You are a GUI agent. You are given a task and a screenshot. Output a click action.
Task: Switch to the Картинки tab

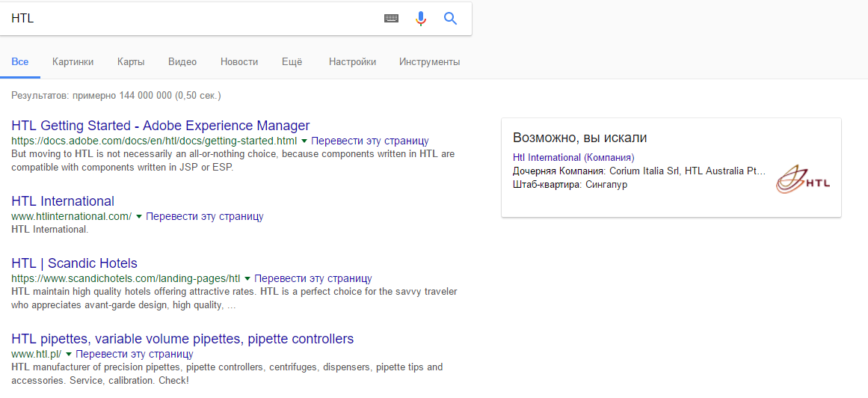[x=73, y=62]
